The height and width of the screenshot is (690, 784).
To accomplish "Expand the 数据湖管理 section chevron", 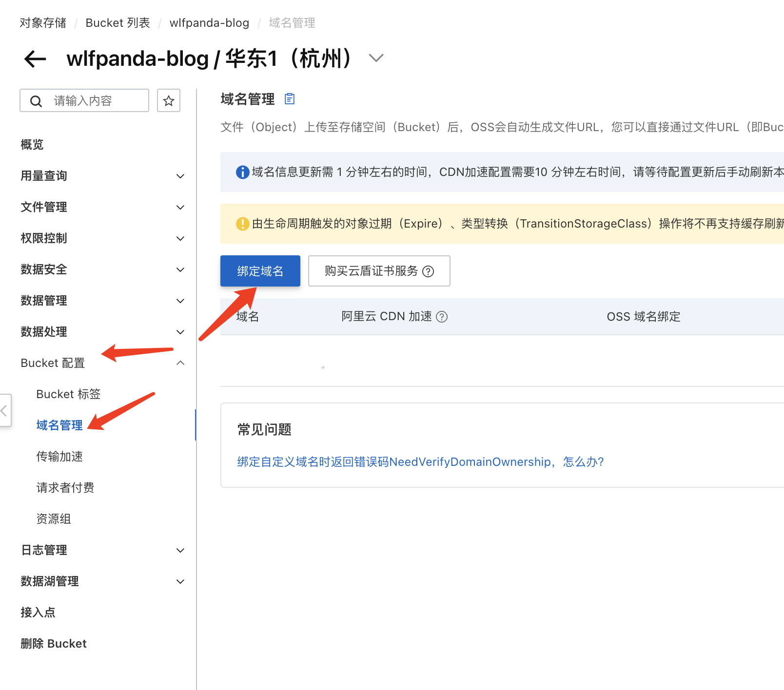I will 180,581.
